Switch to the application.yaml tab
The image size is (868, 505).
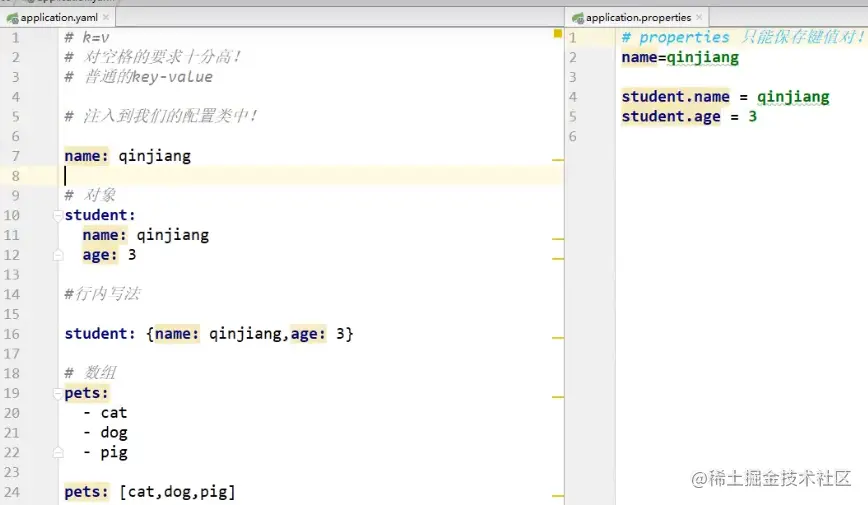(58, 18)
